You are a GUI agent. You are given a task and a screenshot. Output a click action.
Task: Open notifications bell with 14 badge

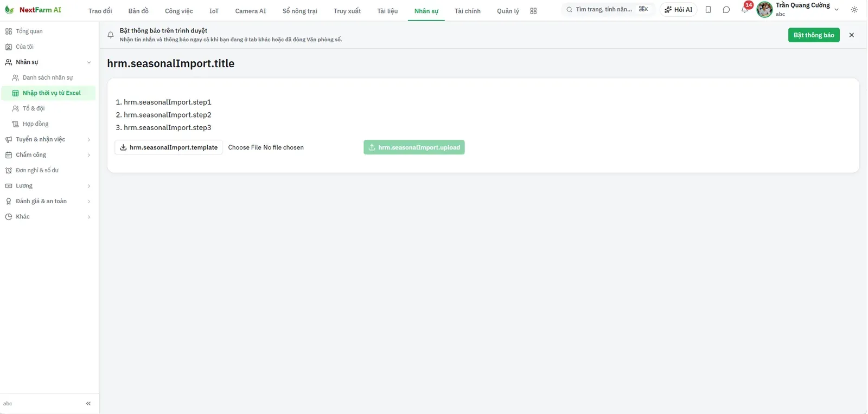[745, 9]
